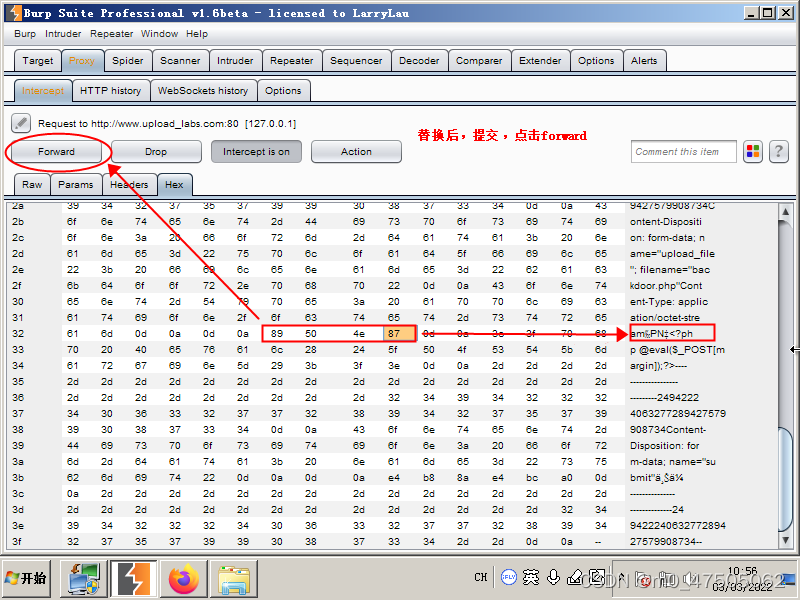Go to the Intruder main tab
The width and height of the screenshot is (800, 600).
coord(235,61)
